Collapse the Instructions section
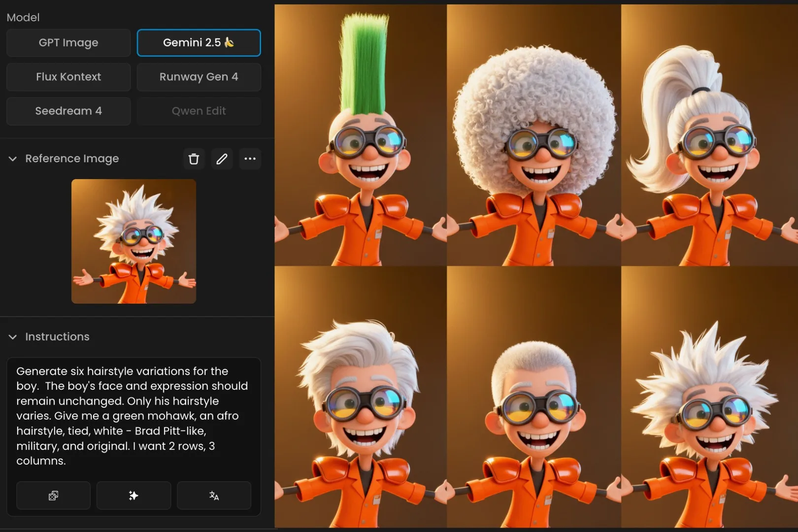Viewport: 798px width, 532px height. coord(12,337)
